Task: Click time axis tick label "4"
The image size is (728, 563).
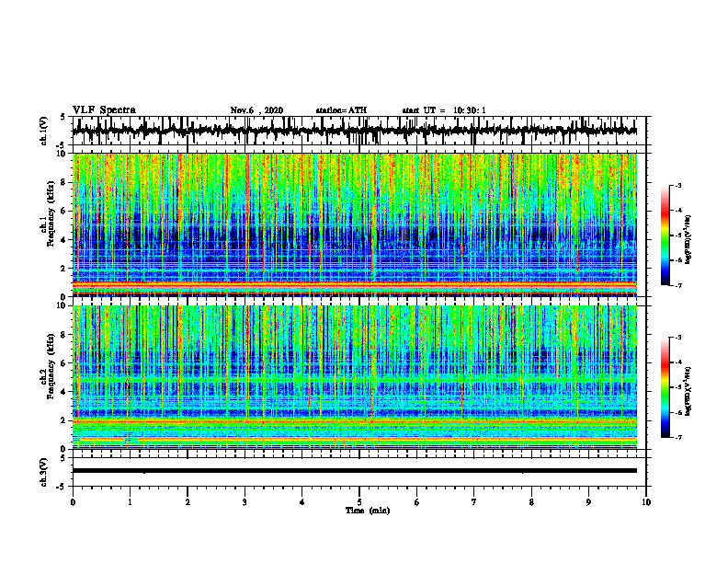Action: (302, 502)
